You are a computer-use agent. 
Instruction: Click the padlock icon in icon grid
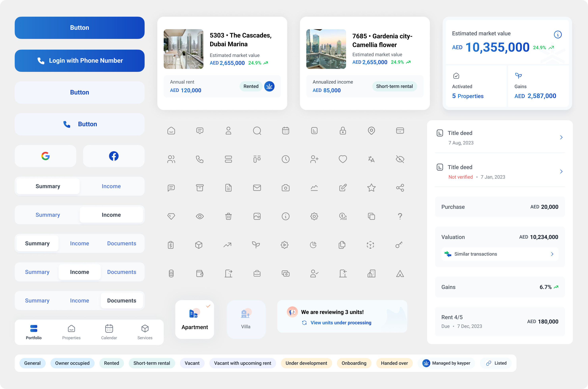click(x=343, y=131)
